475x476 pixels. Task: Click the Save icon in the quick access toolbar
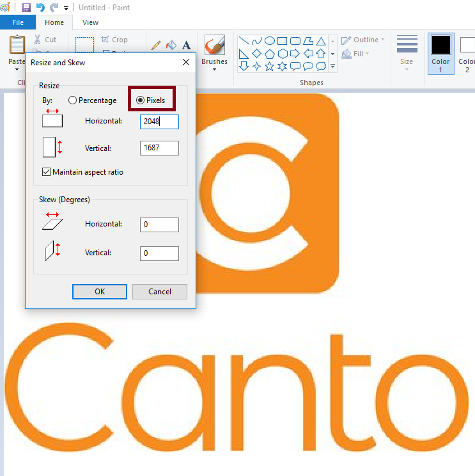tap(26, 7)
